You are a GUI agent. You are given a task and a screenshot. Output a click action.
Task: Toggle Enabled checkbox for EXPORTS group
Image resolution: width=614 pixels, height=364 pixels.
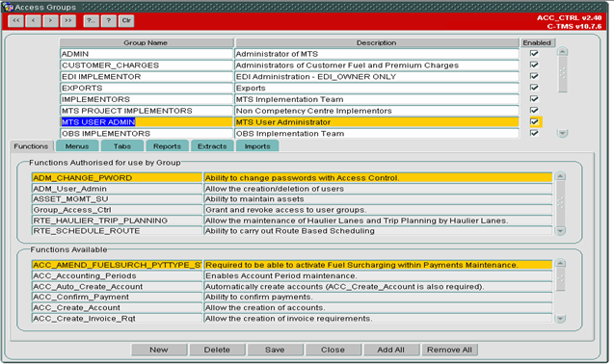click(x=534, y=88)
